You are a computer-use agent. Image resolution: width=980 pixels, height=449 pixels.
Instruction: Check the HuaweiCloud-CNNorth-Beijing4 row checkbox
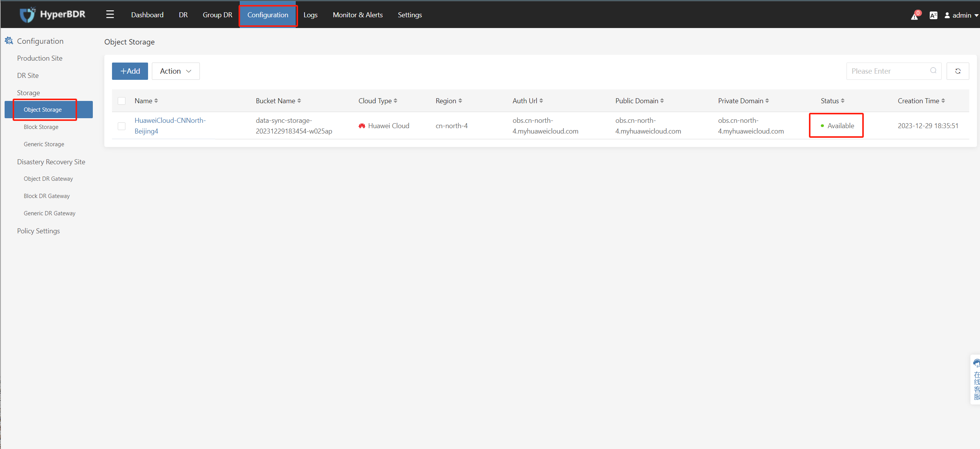tap(122, 126)
